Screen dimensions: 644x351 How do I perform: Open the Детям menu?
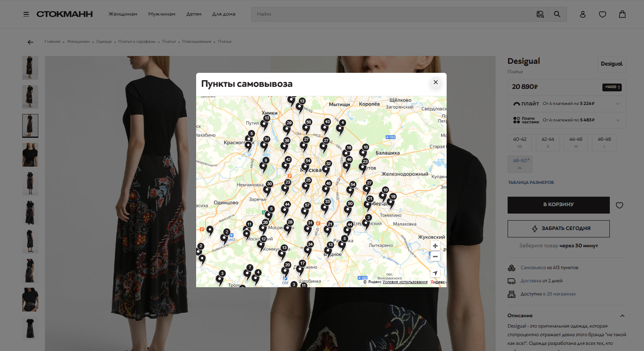tap(194, 14)
